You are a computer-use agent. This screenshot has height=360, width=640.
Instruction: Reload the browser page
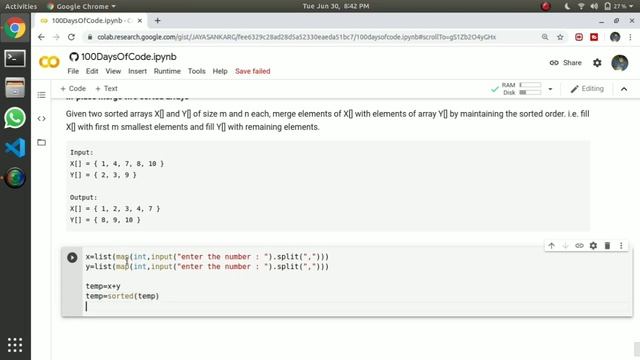point(71,37)
